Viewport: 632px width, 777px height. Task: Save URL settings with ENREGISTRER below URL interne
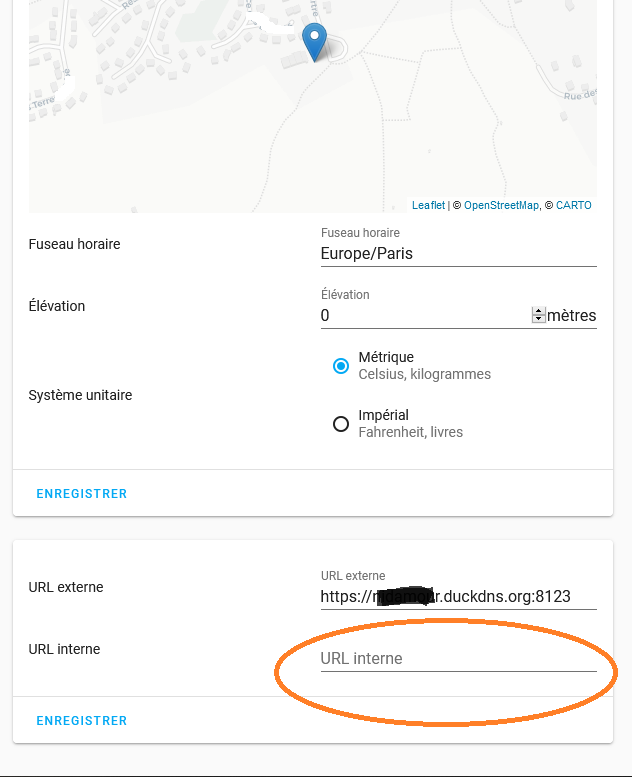point(82,721)
